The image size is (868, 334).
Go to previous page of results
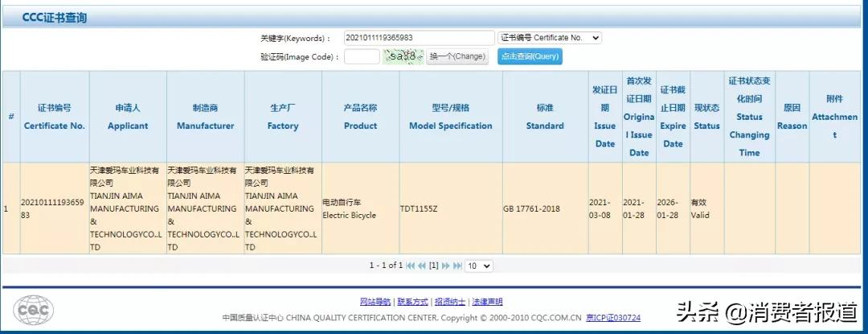tap(422, 266)
